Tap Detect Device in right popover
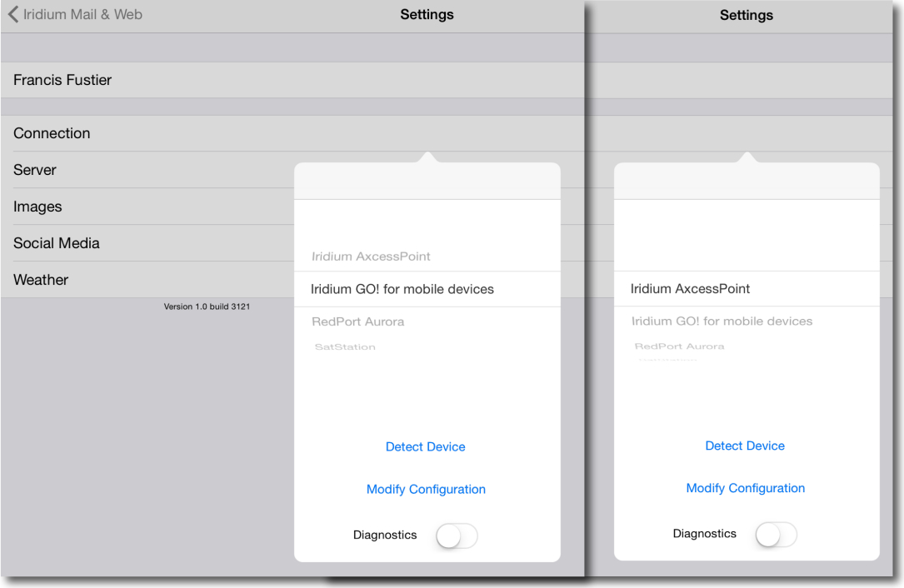Screen dimensions: 904x588 745,446
